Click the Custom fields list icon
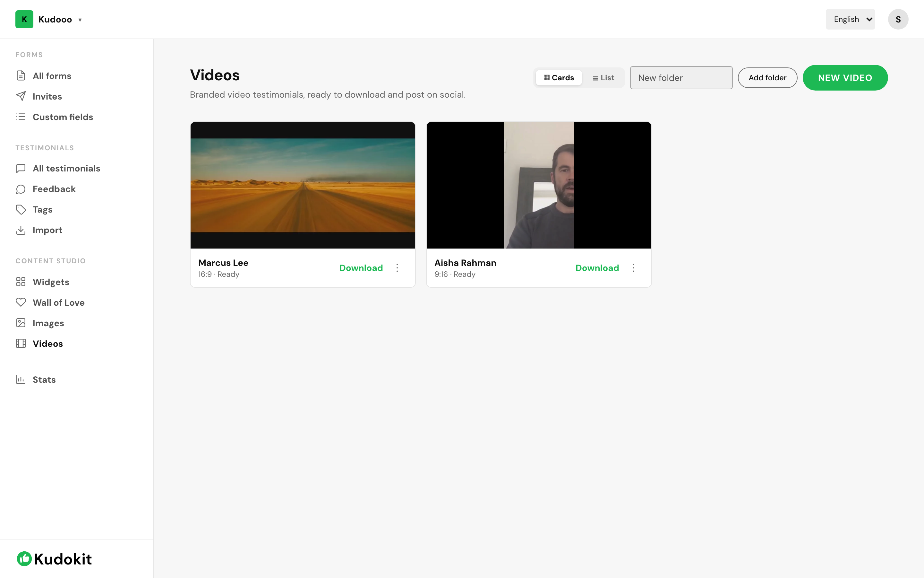Image resolution: width=924 pixels, height=578 pixels. [x=21, y=117]
